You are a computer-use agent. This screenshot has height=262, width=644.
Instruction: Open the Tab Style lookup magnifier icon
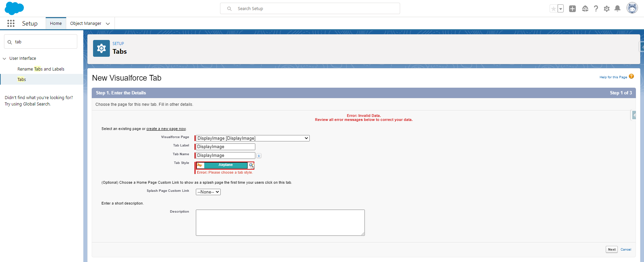click(251, 165)
